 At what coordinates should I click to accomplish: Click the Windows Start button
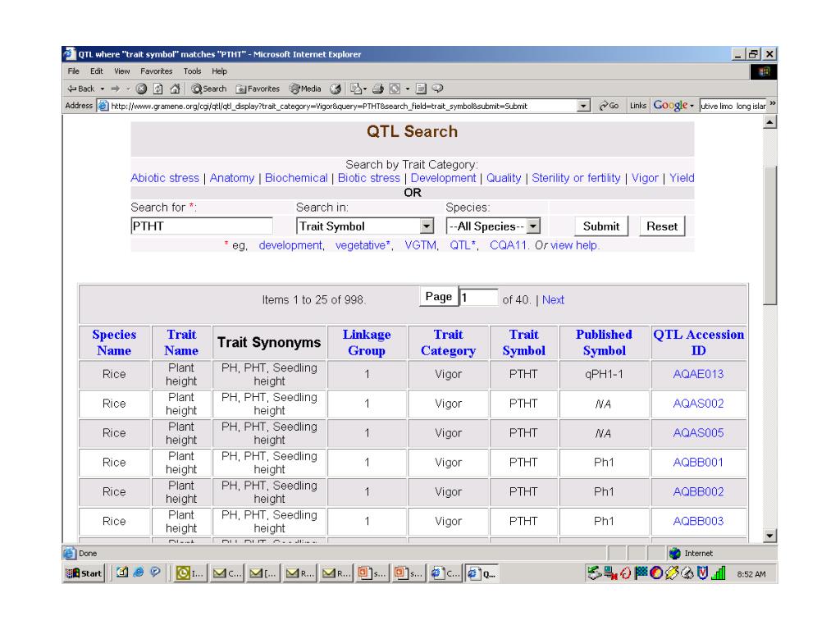[84, 573]
